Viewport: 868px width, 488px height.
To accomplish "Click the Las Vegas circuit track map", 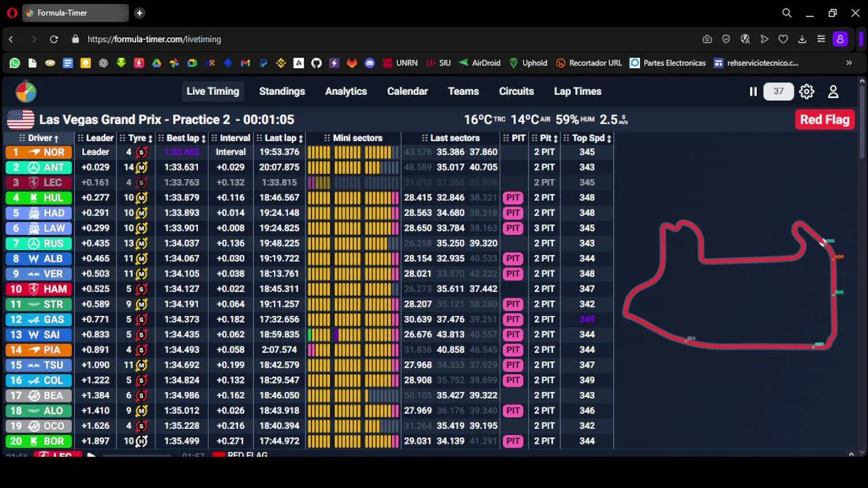I will (731, 285).
